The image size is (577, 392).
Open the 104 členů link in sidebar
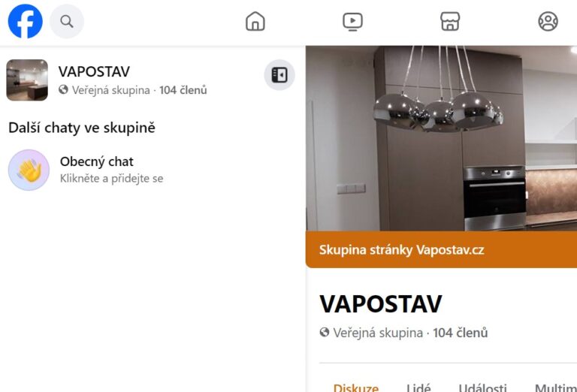[x=183, y=90]
